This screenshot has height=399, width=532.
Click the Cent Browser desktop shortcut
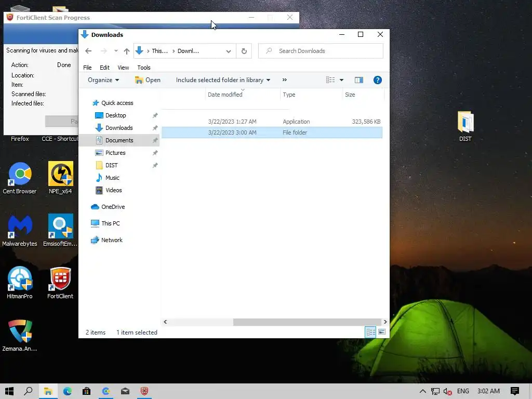20,178
